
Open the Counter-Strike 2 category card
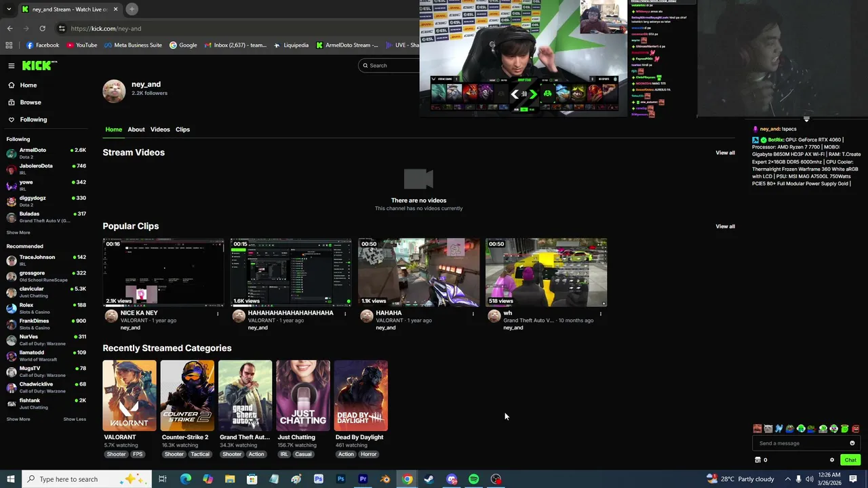[x=187, y=396]
